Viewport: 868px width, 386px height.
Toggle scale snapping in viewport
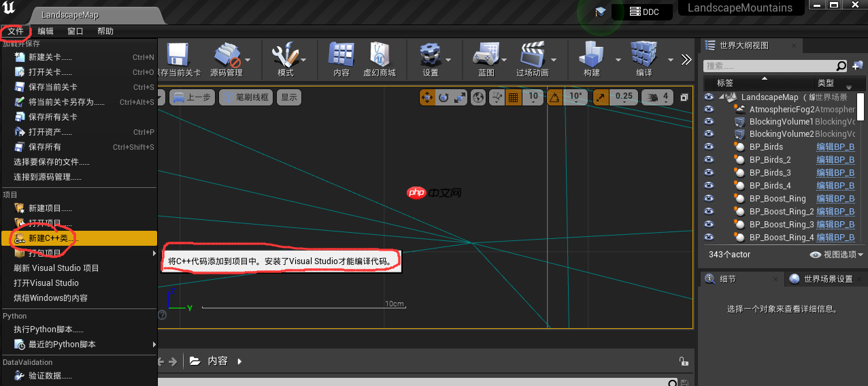click(601, 97)
